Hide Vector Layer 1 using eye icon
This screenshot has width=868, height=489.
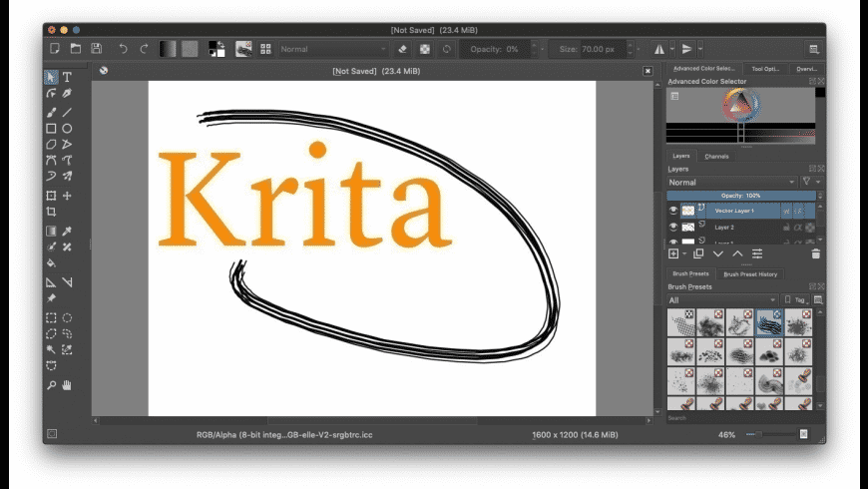[x=673, y=211]
